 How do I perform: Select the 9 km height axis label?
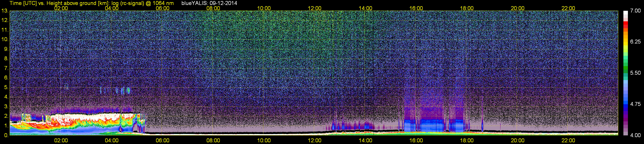[x=6, y=49]
